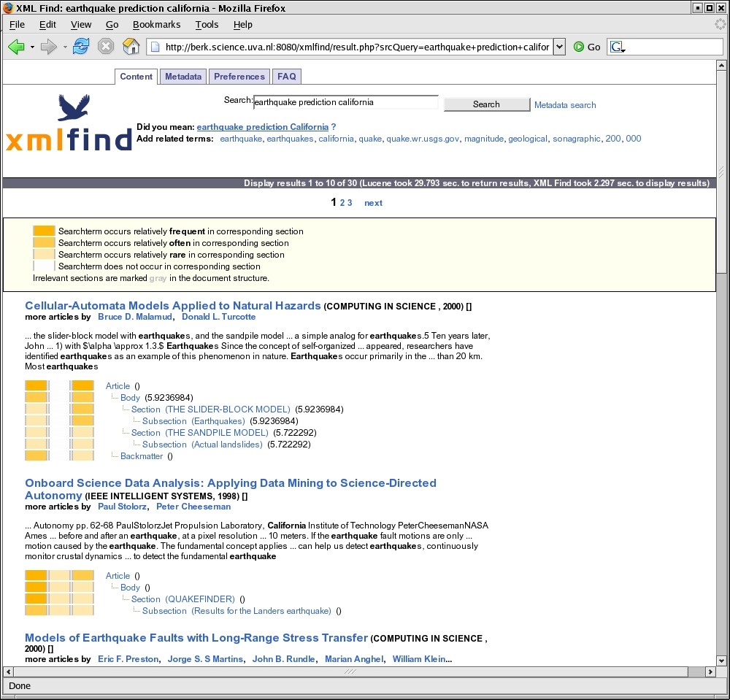This screenshot has width=730, height=700.
Task: Click the 'earthquake prediction California' suggestion
Action: tap(263, 126)
